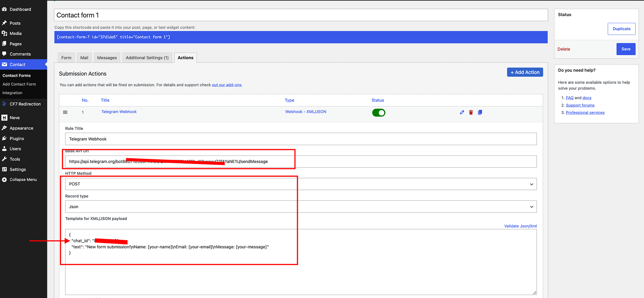Click the red Delete link
The height and width of the screenshot is (298, 644).
[563, 49]
